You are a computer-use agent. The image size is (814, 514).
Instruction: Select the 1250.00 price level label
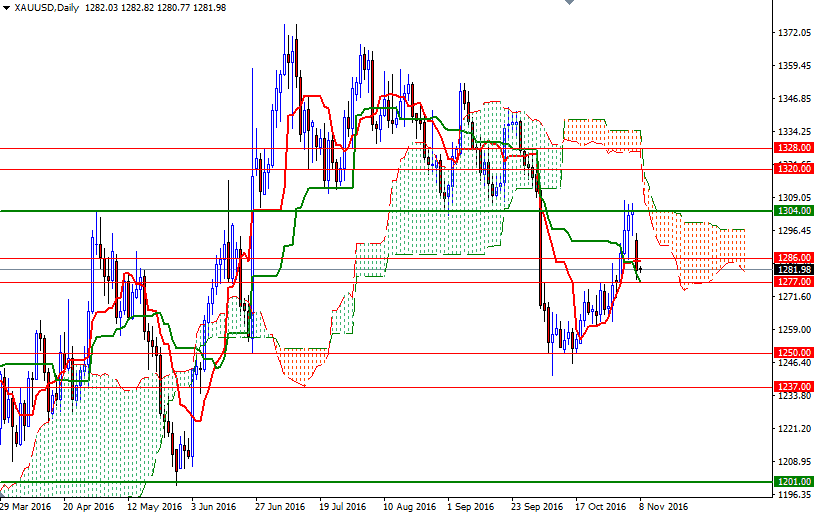793,353
